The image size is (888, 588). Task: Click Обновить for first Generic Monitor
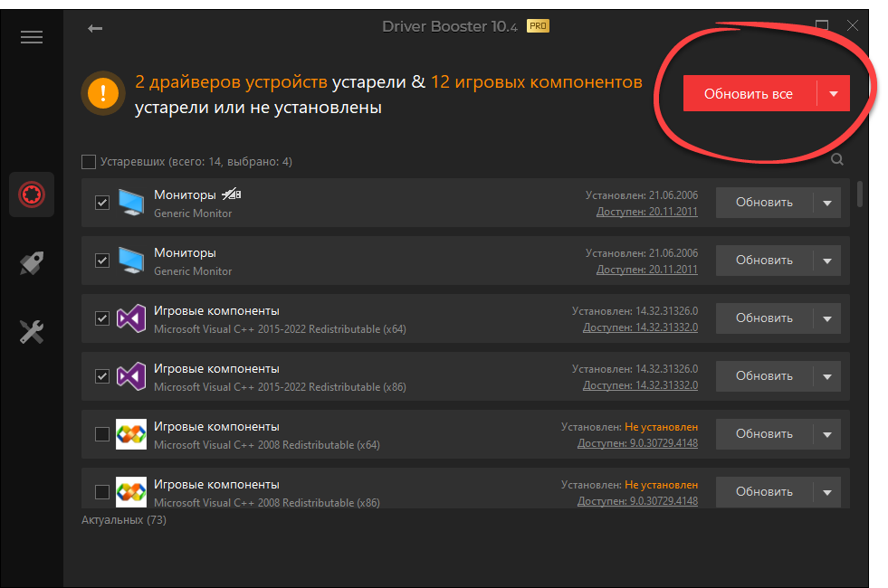point(765,203)
